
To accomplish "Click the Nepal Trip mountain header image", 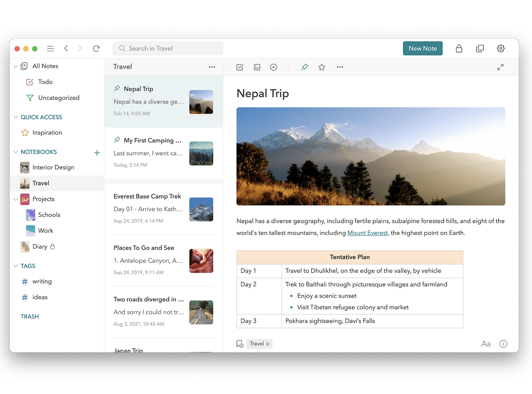I will click(x=371, y=156).
